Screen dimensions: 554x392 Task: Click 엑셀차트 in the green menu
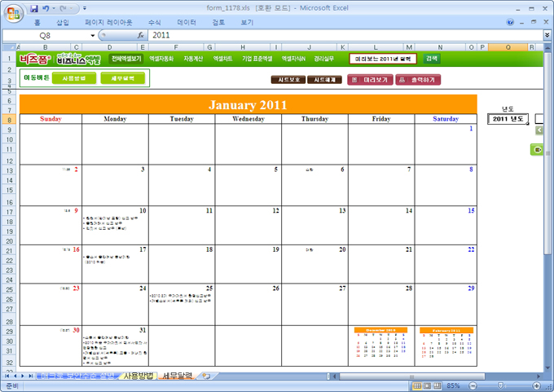point(222,59)
